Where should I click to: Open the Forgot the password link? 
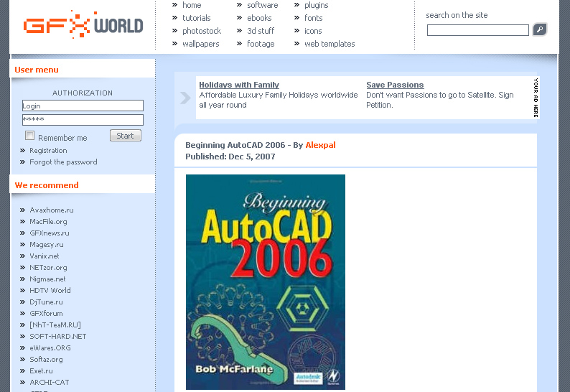[x=63, y=162]
